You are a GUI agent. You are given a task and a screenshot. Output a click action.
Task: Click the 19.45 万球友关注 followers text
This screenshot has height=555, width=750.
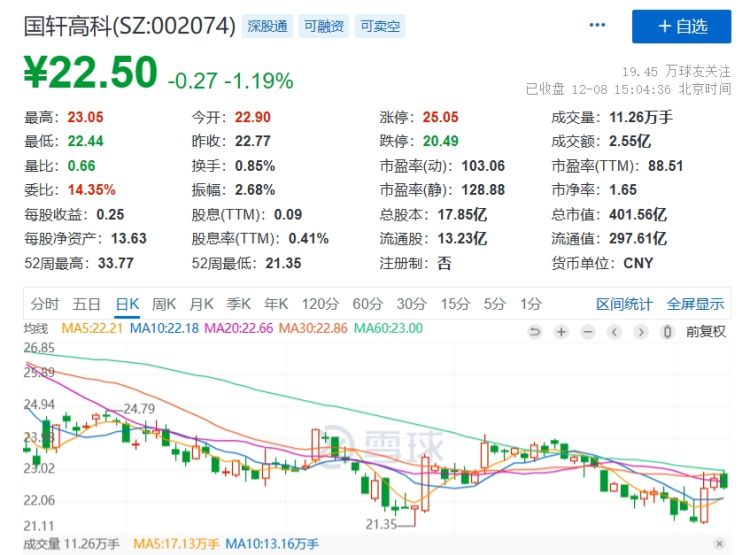pyautogui.click(x=676, y=72)
